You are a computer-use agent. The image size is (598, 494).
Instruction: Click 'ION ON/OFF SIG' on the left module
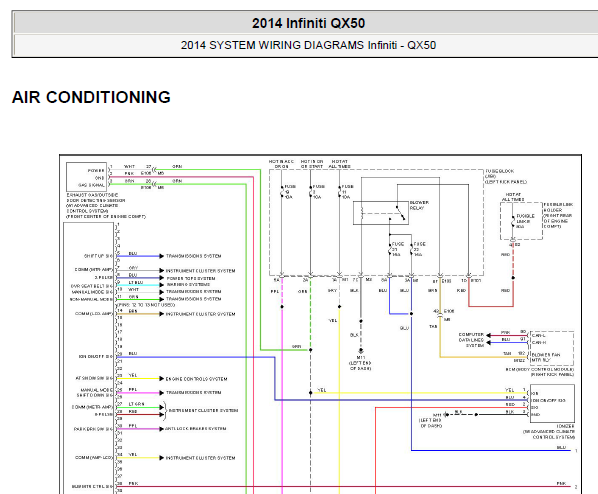[96, 357]
